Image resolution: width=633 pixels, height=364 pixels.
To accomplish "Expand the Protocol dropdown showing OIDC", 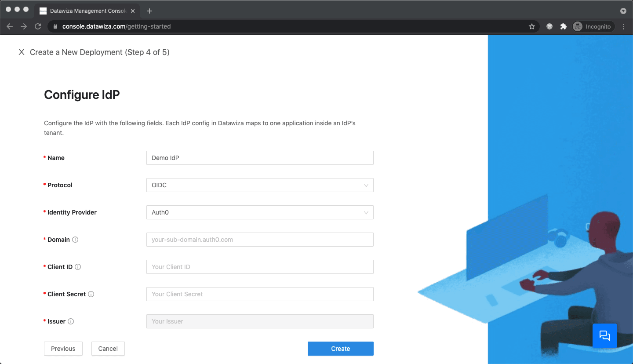I will (260, 185).
